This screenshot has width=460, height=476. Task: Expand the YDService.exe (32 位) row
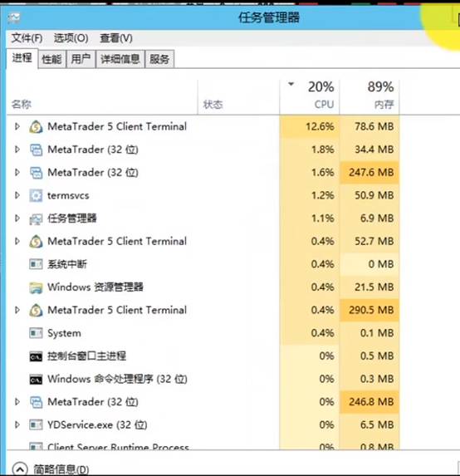pyautogui.click(x=17, y=425)
